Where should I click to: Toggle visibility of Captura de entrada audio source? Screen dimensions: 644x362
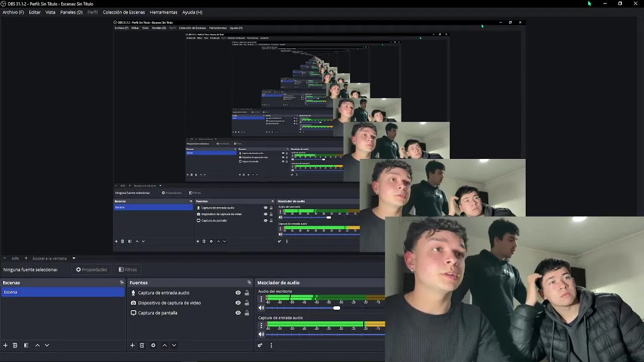click(238, 293)
